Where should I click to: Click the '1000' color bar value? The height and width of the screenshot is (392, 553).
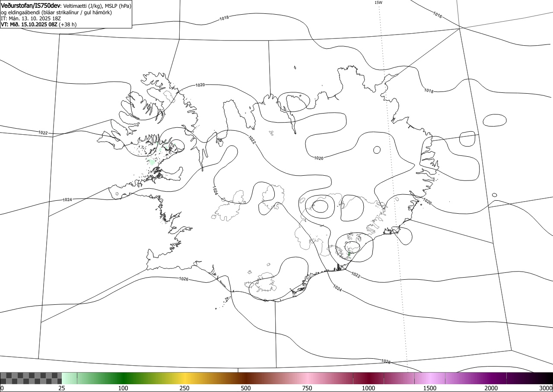pos(369,388)
